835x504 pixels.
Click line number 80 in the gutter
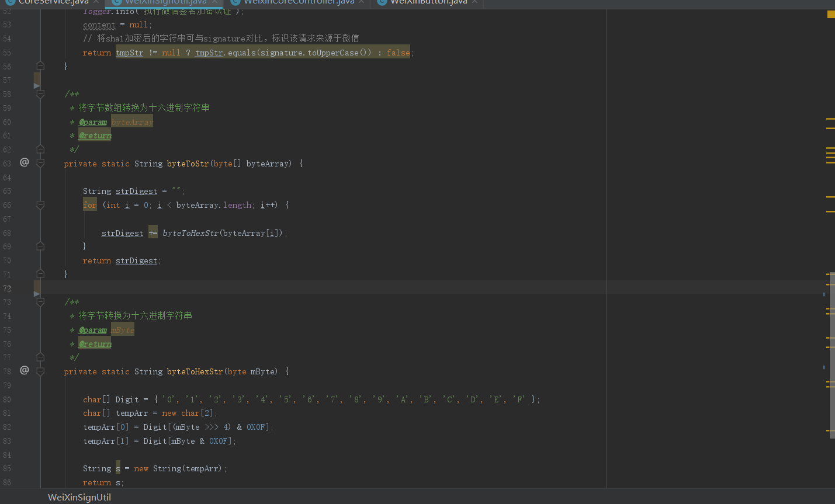pyautogui.click(x=7, y=399)
